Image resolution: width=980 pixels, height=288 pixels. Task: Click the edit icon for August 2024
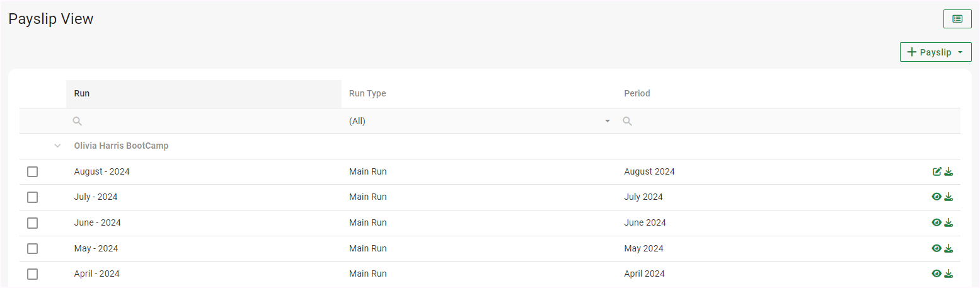(937, 171)
